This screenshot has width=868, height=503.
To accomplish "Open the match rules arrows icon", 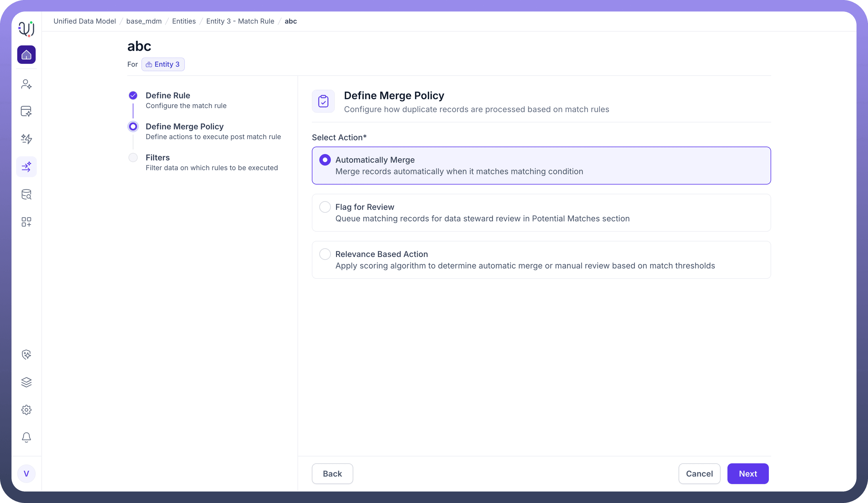I will click(26, 167).
